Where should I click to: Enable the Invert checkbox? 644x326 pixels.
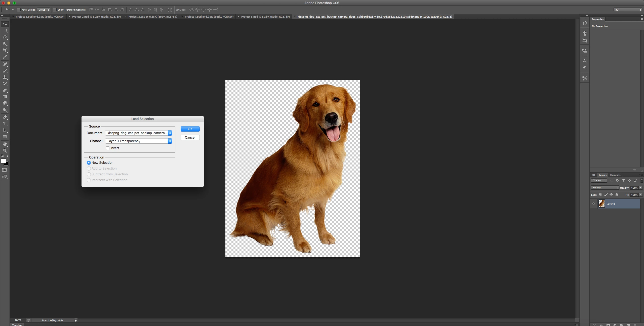(108, 148)
